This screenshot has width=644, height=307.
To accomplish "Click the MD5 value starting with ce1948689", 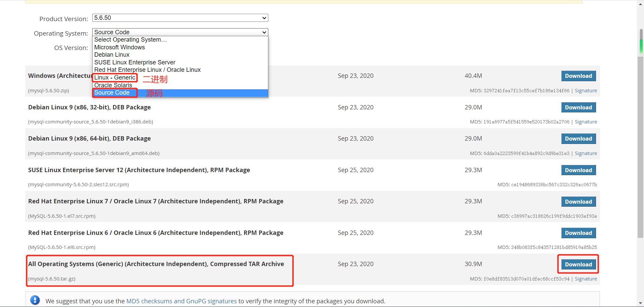I will (554, 185).
